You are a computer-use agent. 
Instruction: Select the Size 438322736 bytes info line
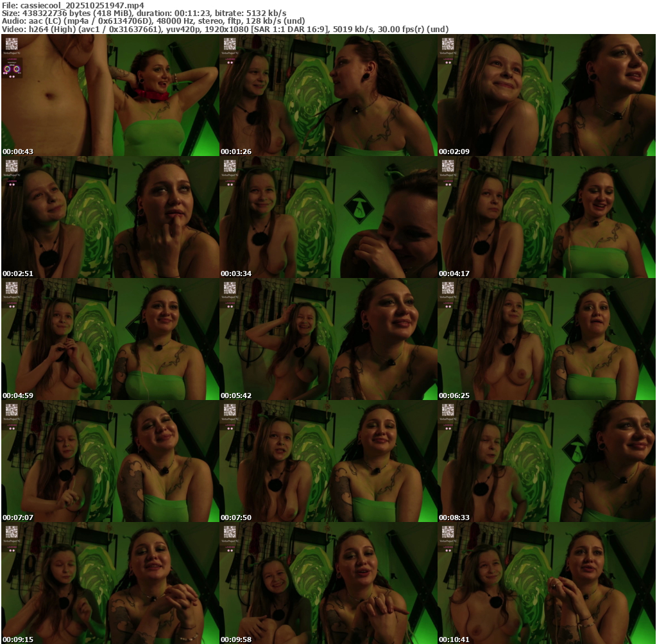click(x=144, y=13)
